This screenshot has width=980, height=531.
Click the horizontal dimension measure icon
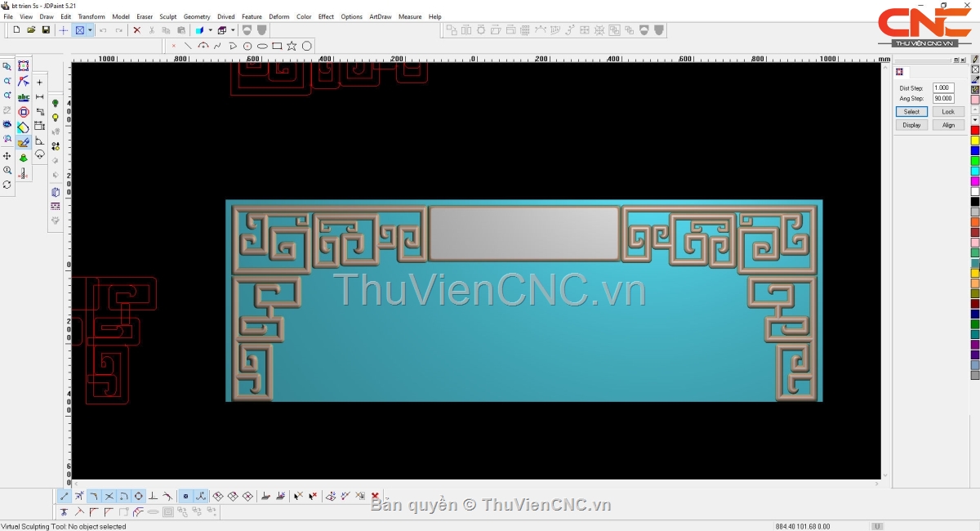click(x=39, y=96)
